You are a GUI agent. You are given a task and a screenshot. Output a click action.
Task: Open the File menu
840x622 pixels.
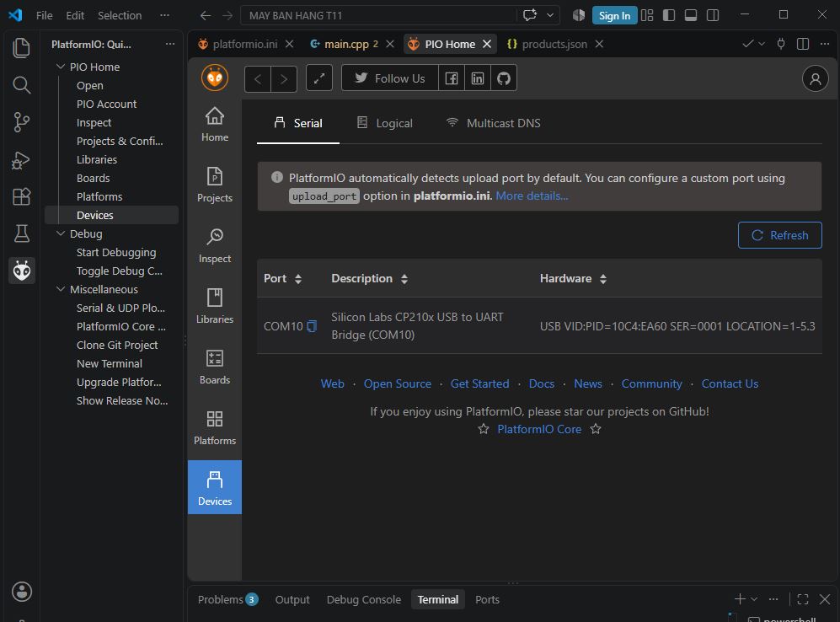44,15
